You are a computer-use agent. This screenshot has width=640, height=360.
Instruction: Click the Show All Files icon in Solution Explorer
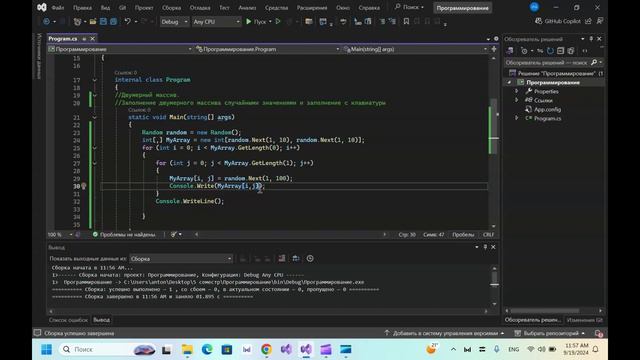[x=571, y=51]
